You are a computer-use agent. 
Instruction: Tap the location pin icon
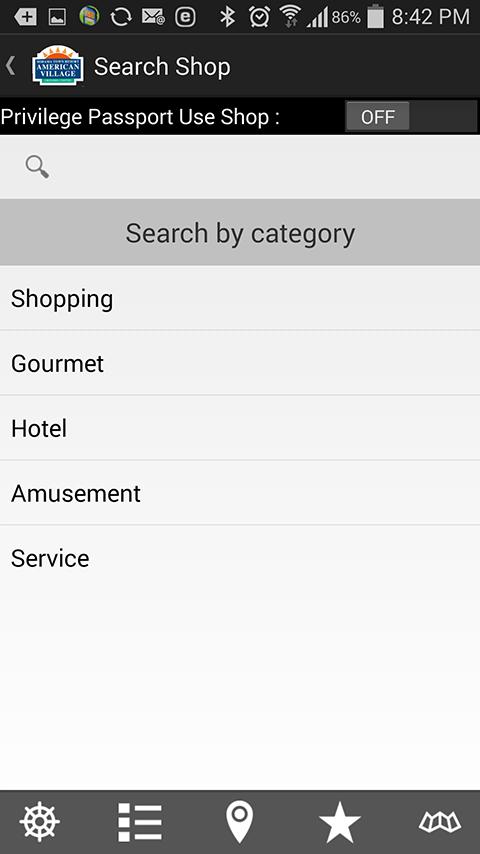pyautogui.click(x=240, y=822)
